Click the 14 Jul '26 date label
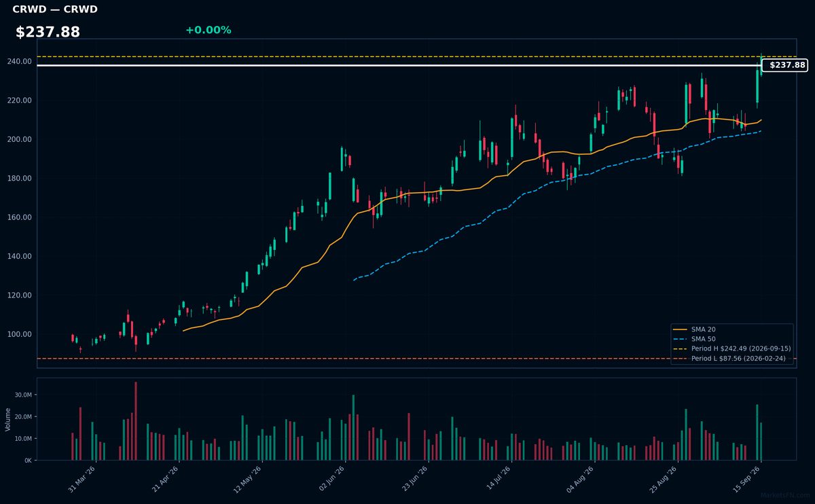This screenshot has height=504, width=815. click(x=498, y=480)
